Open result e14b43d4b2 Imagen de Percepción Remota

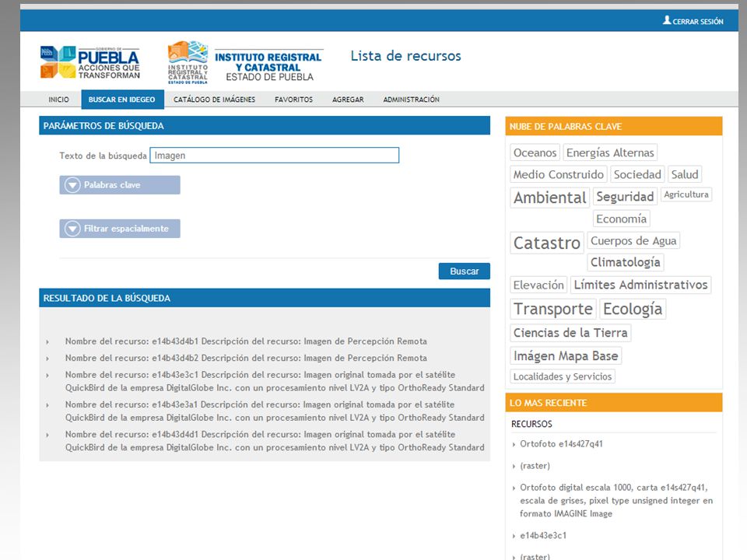(x=246, y=358)
